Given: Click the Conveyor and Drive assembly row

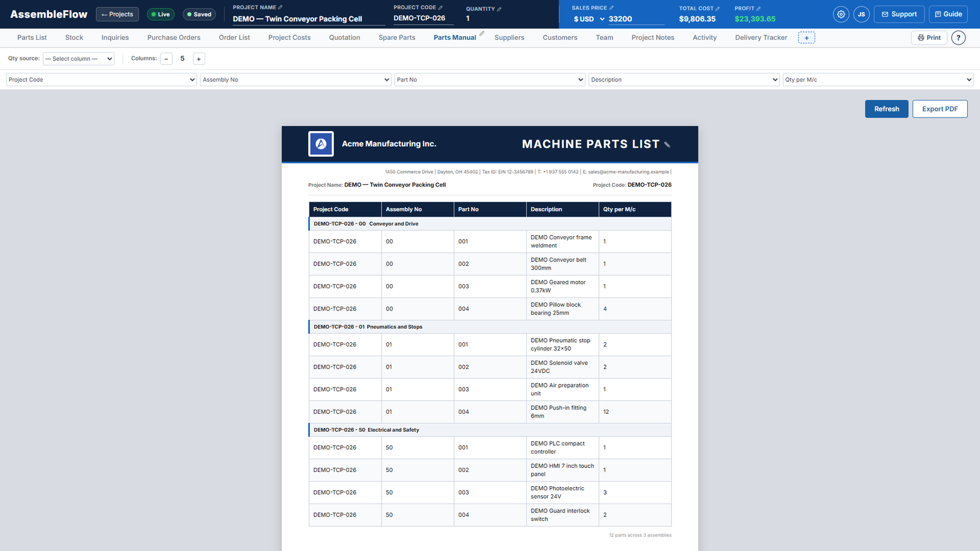Looking at the screenshot, I should [490, 224].
